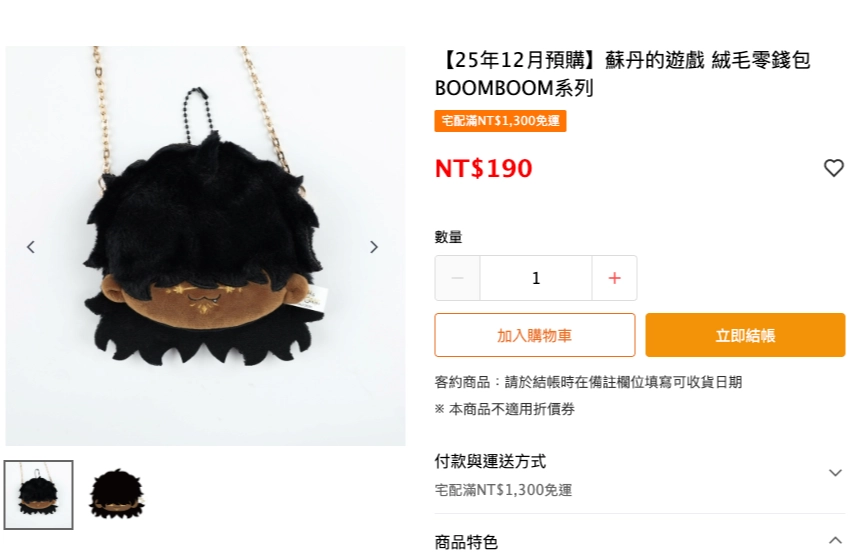Add product to wishlist with heart icon
This screenshot has width=849, height=558.
click(x=833, y=168)
